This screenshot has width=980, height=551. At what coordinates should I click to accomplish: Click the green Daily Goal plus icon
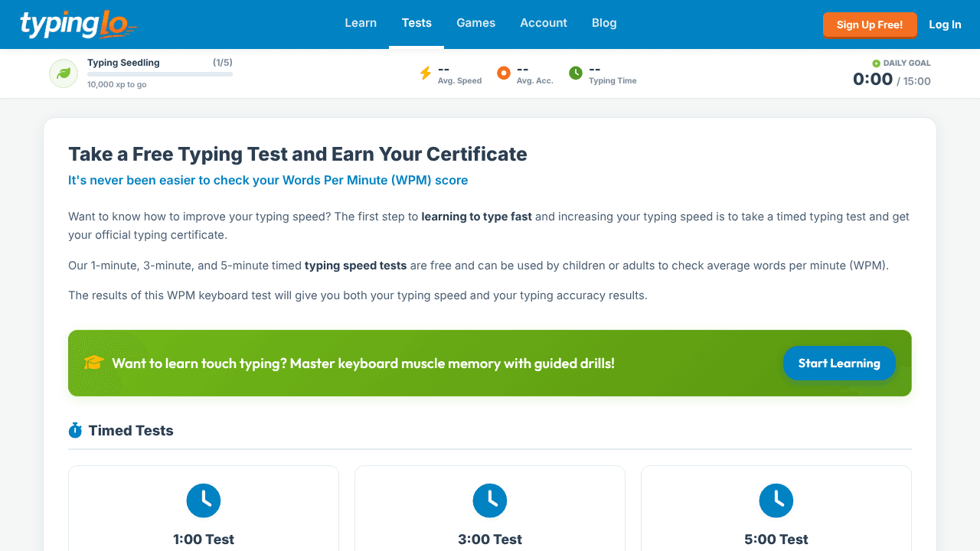click(877, 64)
